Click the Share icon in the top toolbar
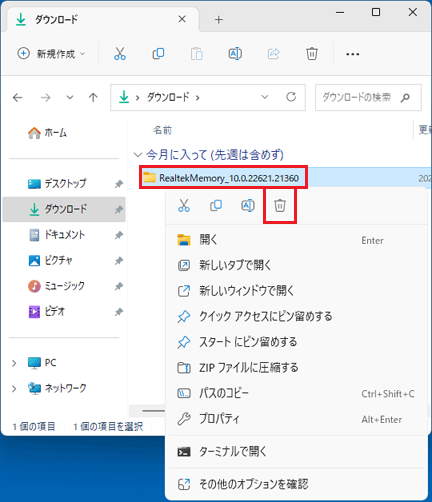This screenshot has width=432, height=502. pos(274,54)
